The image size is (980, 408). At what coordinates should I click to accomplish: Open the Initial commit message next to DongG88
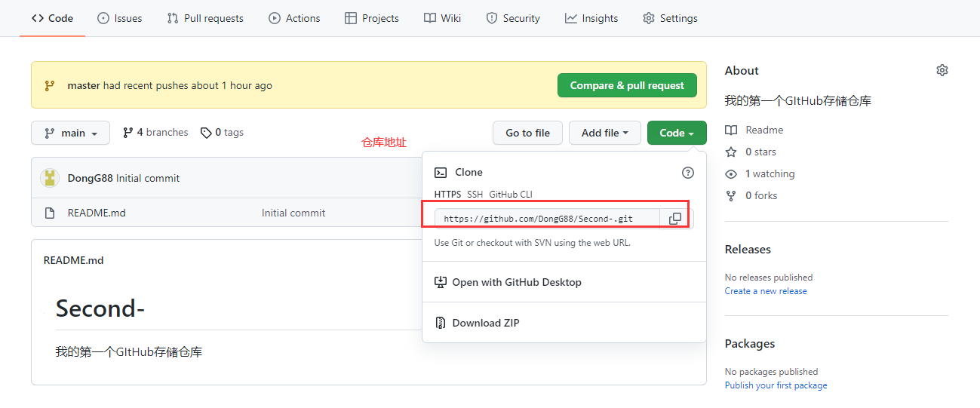click(x=148, y=178)
